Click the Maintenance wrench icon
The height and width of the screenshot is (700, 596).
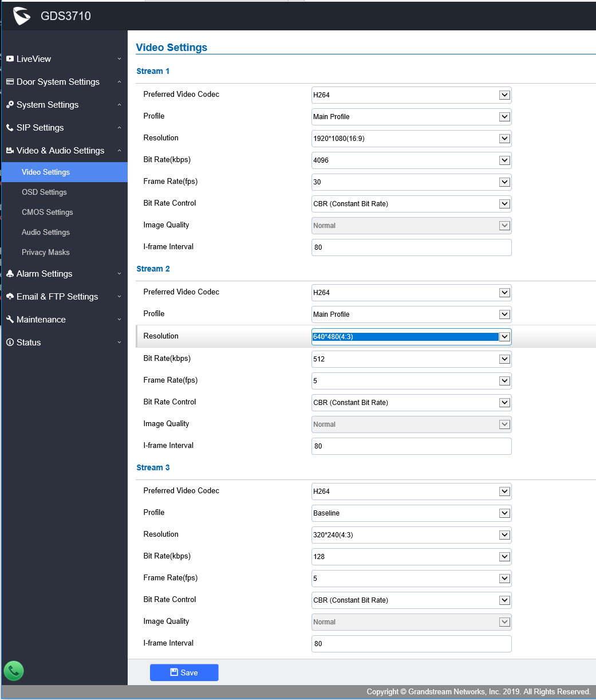[10, 320]
